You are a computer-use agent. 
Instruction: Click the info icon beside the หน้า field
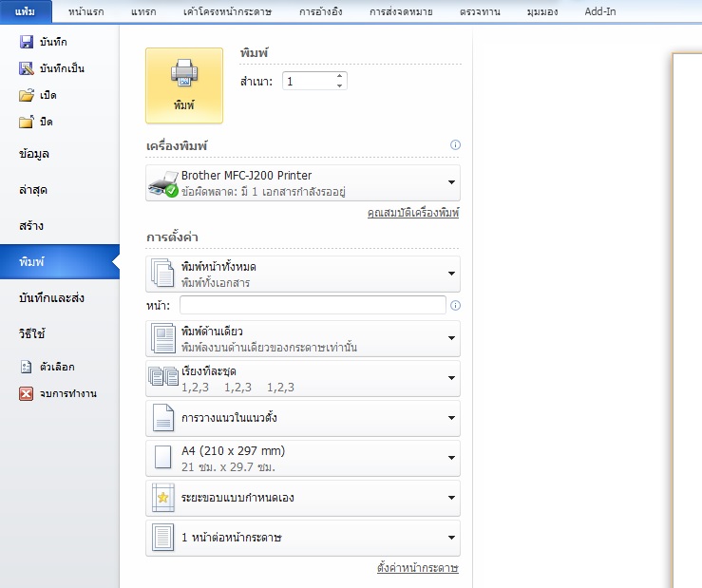click(455, 306)
